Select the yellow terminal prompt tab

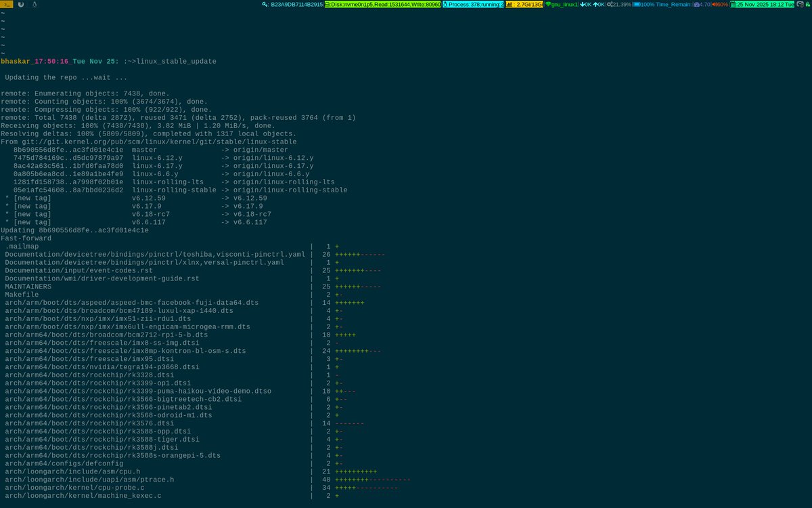pyautogui.click(x=7, y=3)
